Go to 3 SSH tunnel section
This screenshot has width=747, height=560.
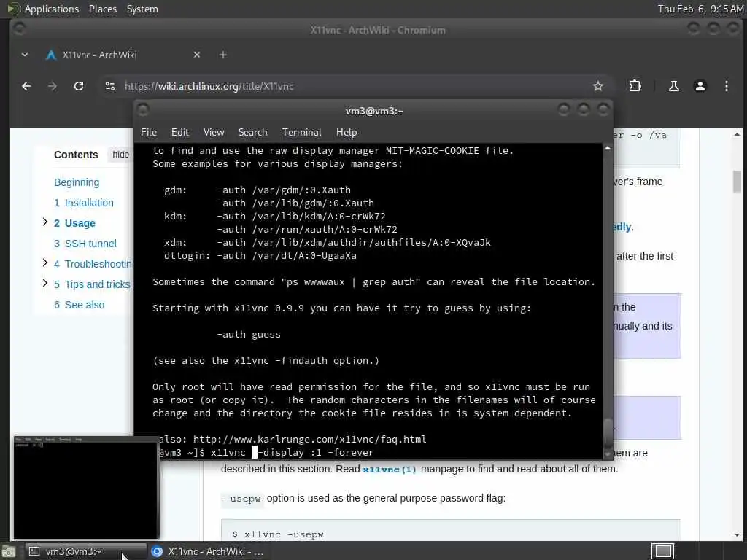pos(85,244)
